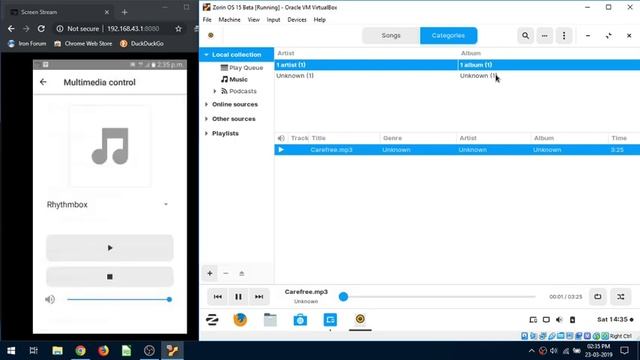Switch to Songs view

[x=391, y=36]
